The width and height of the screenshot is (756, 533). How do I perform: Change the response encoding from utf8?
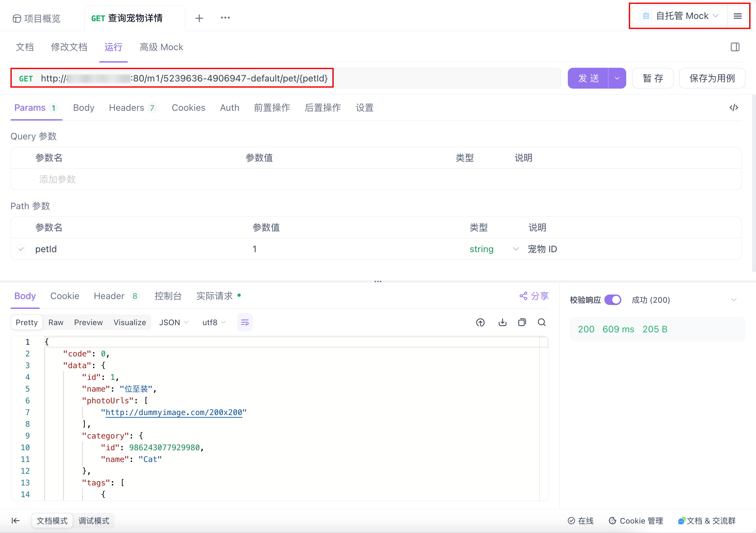214,323
